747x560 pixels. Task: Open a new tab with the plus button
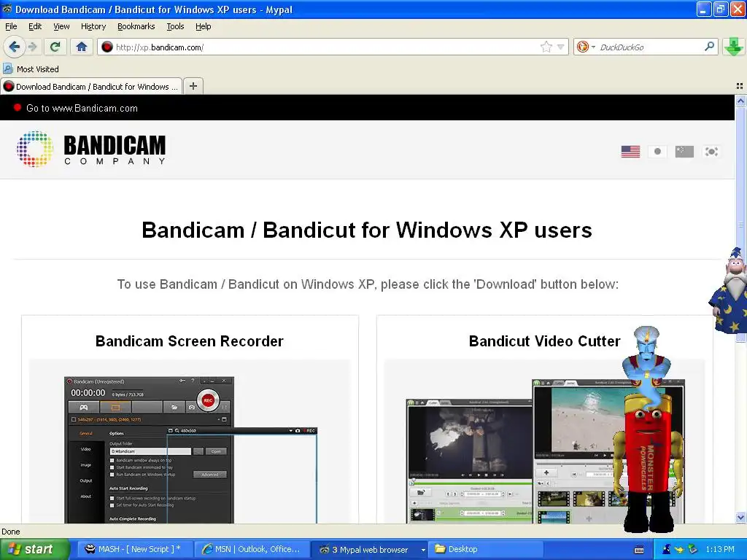pyautogui.click(x=193, y=86)
